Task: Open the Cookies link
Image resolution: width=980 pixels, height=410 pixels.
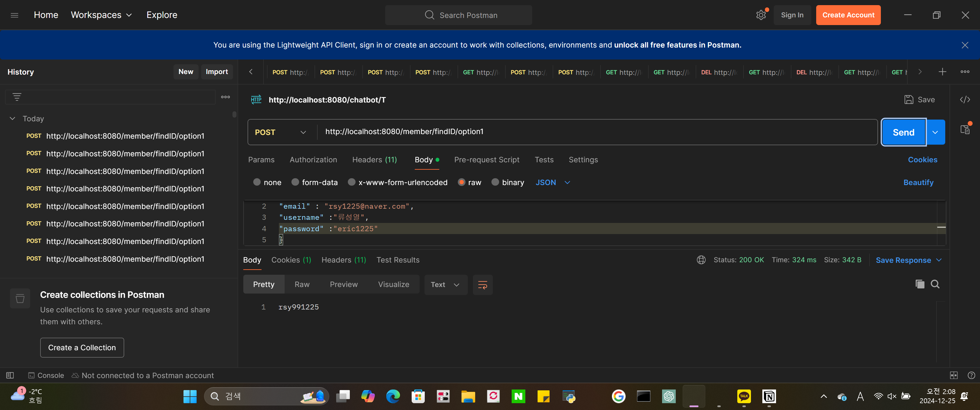Action: [x=922, y=160]
